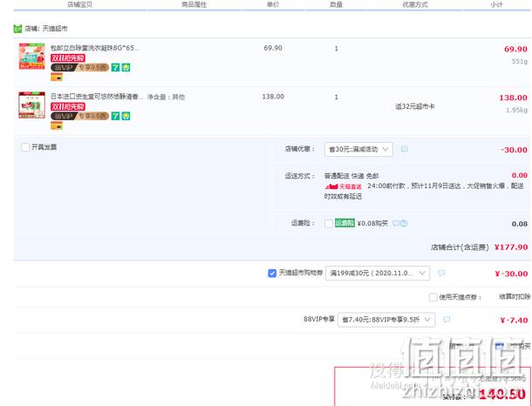
Task: Click comment icon beside ¥0.08购买
Action: (396, 223)
